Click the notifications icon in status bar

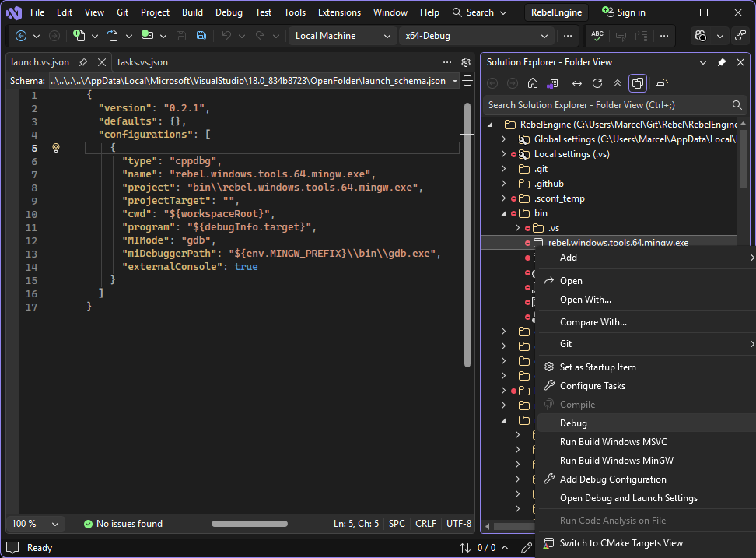12,547
